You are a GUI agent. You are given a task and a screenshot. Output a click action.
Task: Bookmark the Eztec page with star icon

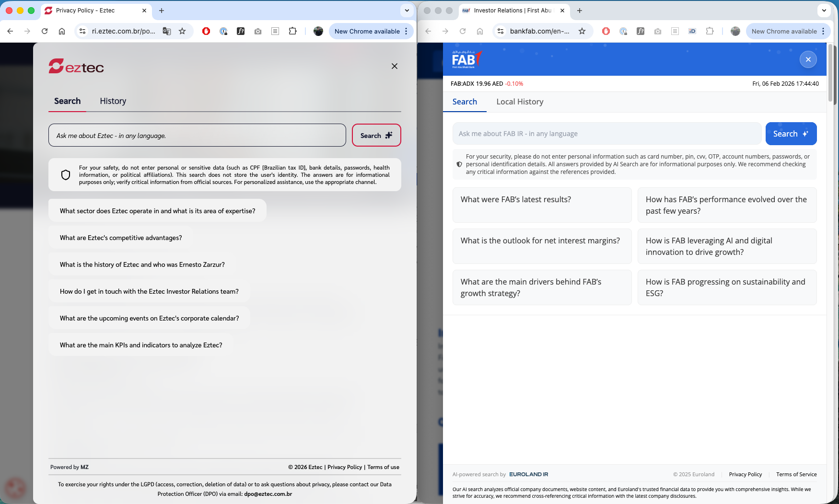182,31
